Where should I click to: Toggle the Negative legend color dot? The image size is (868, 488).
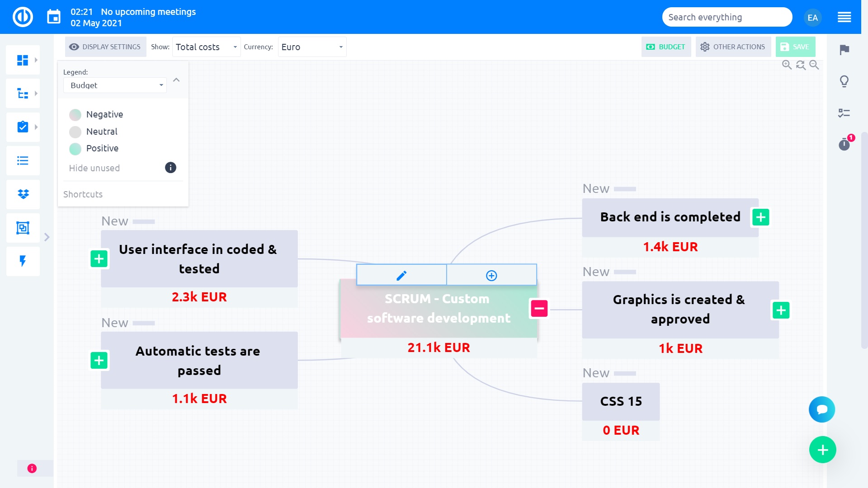[x=75, y=114]
